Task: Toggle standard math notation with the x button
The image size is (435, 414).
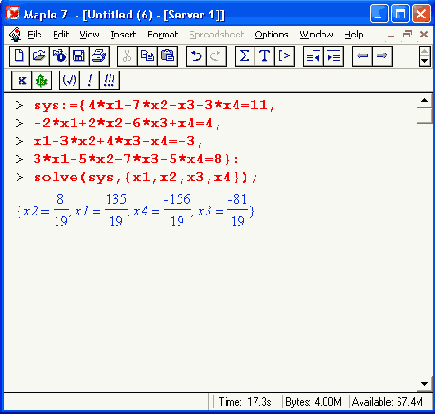Action: tap(22, 80)
